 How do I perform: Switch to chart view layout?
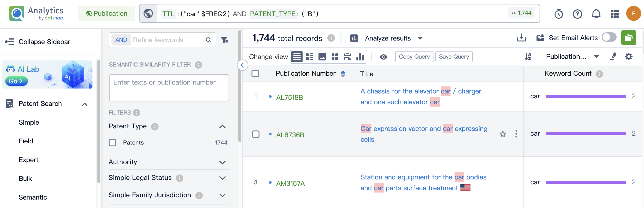360,57
